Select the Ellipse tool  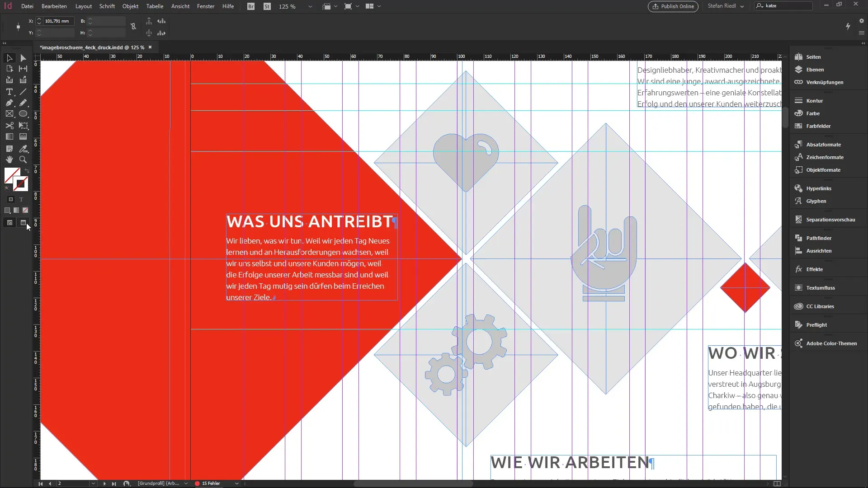[x=23, y=114]
